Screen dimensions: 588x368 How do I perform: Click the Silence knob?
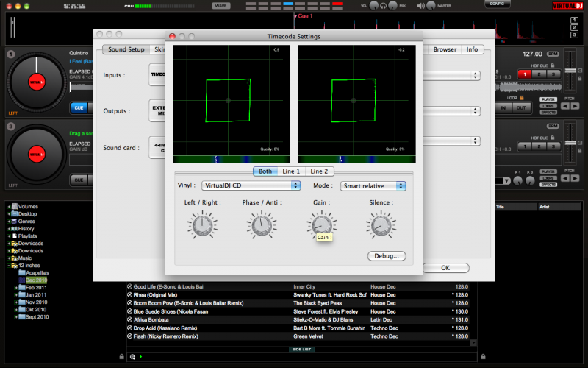(381, 225)
